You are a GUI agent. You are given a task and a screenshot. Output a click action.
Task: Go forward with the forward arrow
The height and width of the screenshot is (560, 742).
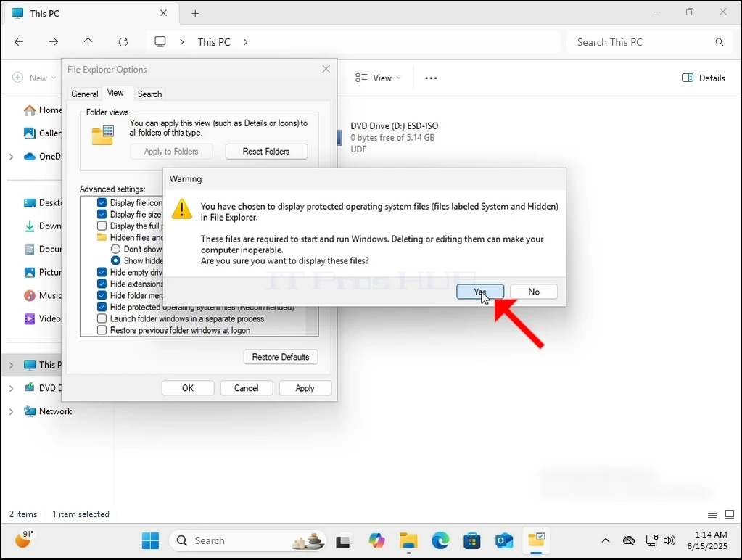54,41
